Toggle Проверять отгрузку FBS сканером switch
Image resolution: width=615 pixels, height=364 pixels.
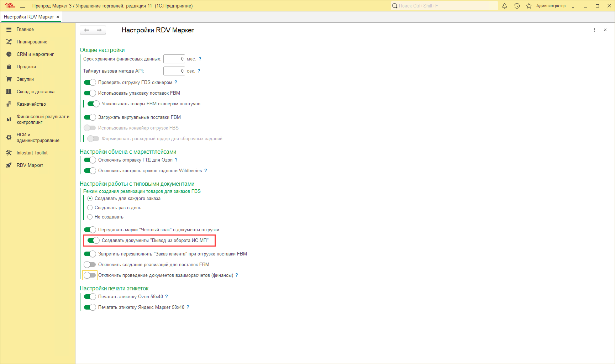(90, 82)
